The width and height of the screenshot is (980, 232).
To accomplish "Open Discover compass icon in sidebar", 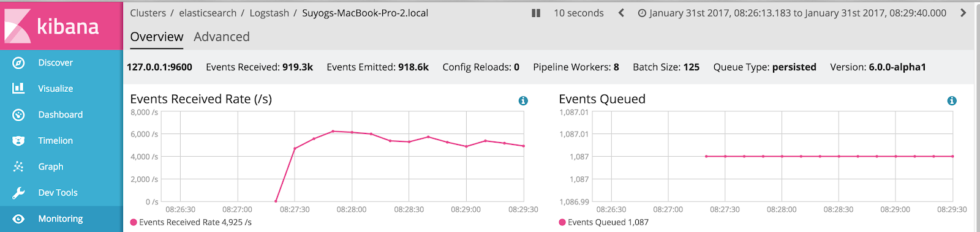I will [x=18, y=62].
